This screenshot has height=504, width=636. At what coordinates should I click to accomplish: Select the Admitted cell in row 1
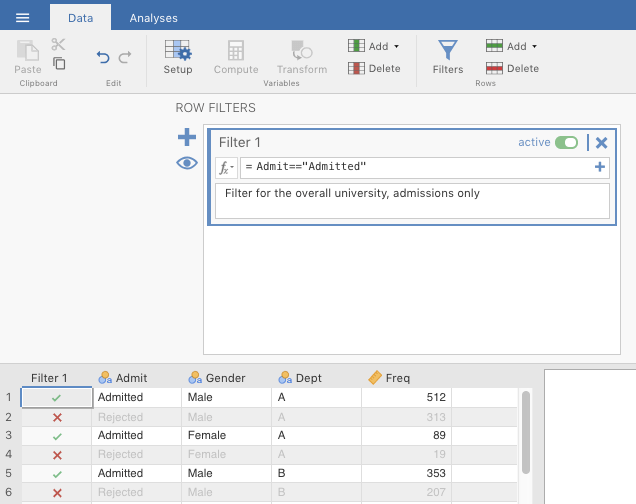[137, 397]
